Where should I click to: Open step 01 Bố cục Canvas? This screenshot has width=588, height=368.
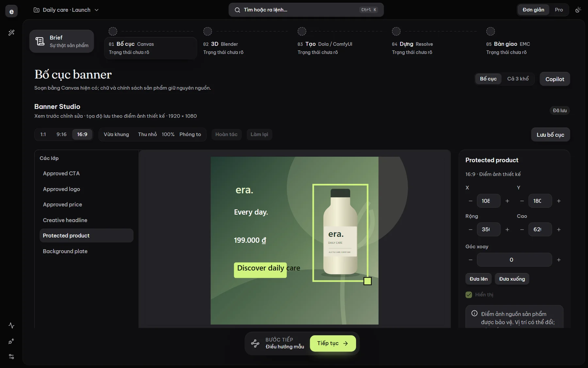(x=151, y=48)
